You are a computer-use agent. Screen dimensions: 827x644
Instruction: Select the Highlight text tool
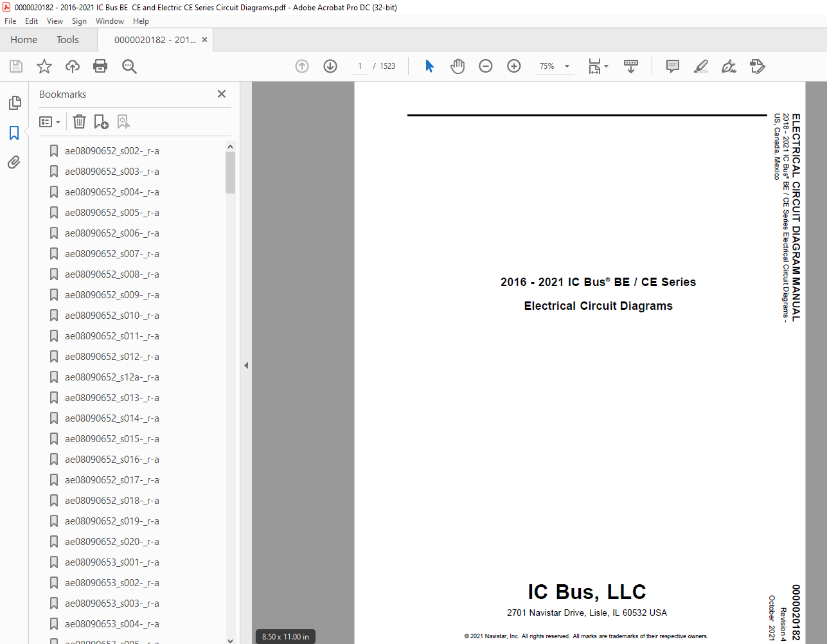click(701, 66)
